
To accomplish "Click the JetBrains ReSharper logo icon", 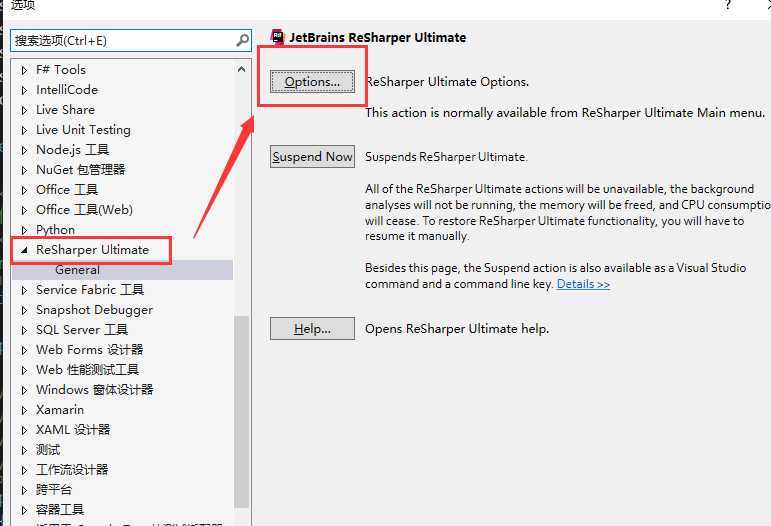I will pos(277,37).
